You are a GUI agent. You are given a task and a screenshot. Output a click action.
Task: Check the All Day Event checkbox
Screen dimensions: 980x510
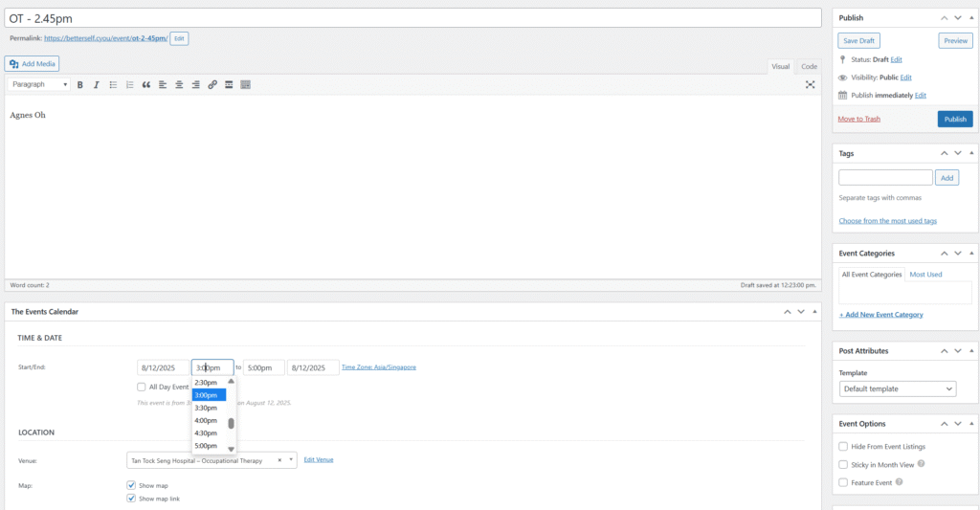tap(142, 388)
